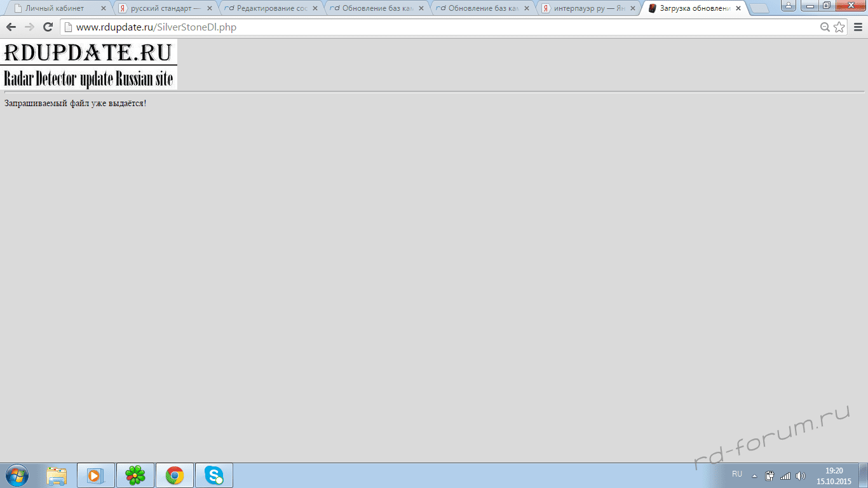This screenshot has height=488, width=868.
Task: Click the RU language indicator
Action: (x=737, y=474)
